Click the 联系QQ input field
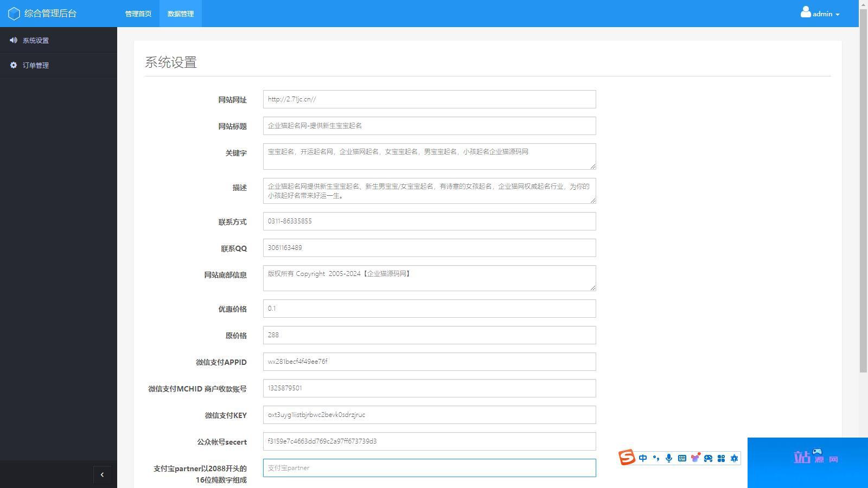This screenshot has width=868, height=488. tap(430, 248)
